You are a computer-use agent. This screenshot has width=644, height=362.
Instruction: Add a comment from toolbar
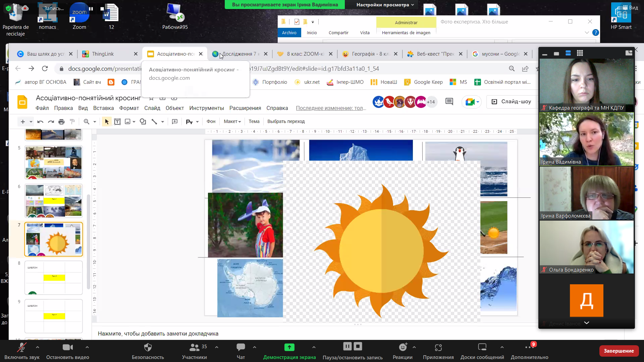point(175,122)
